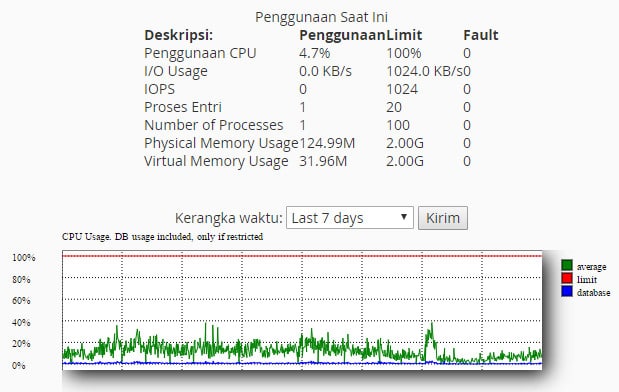
Task: Click the blue database legend swatch
Action: pyautogui.click(x=567, y=291)
